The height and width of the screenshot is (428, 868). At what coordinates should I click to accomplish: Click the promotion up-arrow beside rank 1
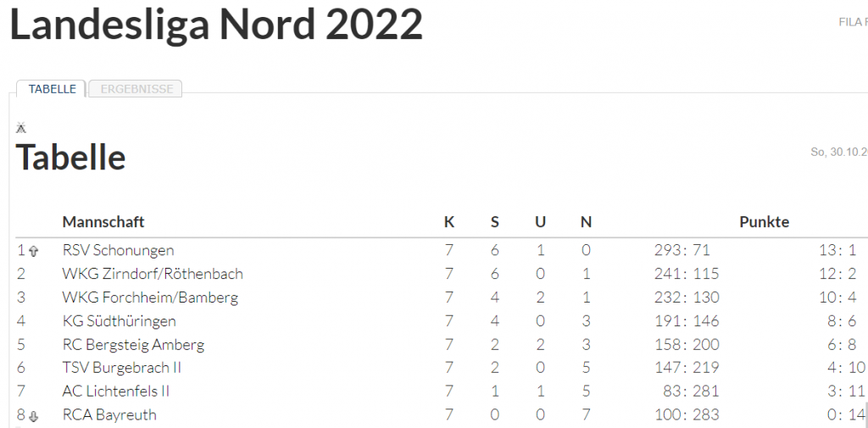tap(34, 251)
